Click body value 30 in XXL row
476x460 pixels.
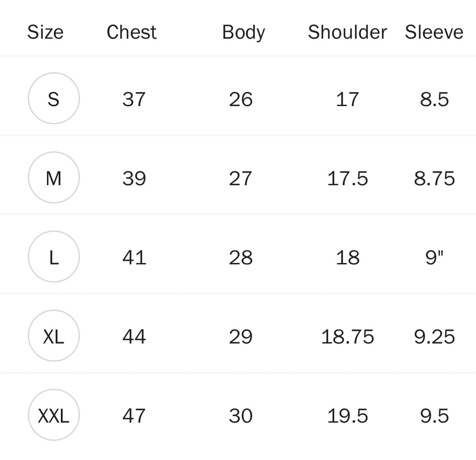click(x=241, y=415)
